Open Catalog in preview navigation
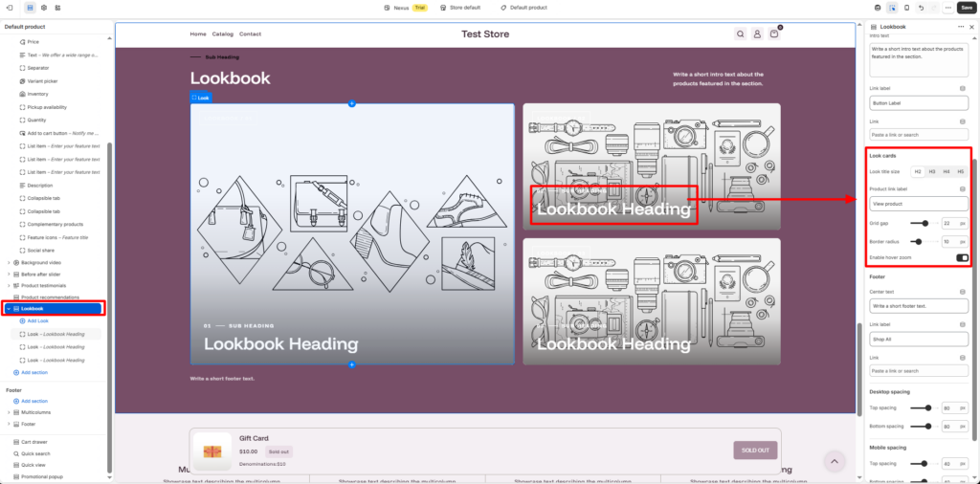Image resolution: width=980 pixels, height=484 pixels. click(x=222, y=34)
